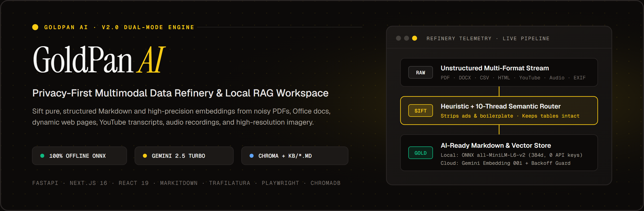Screen dimensions: 644x211
Task: Click "TRAFILATURA" in the tech stack footer
Action: click(230, 183)
